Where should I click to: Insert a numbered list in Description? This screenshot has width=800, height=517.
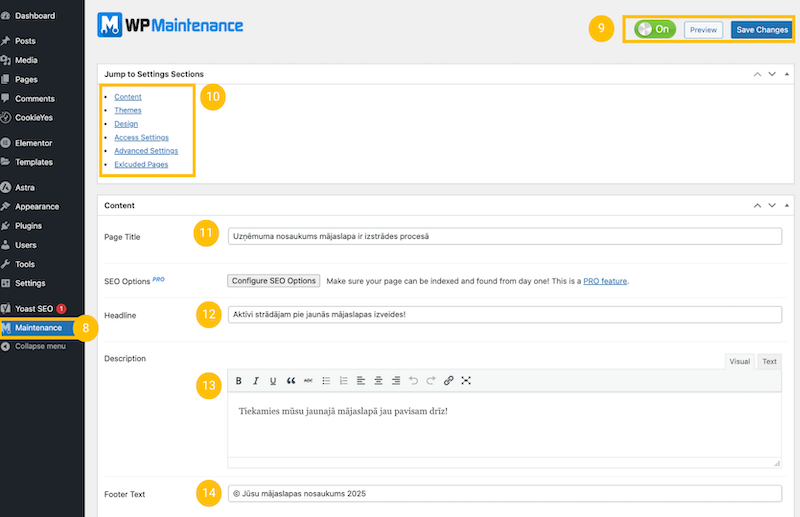(x=343, y=381)
